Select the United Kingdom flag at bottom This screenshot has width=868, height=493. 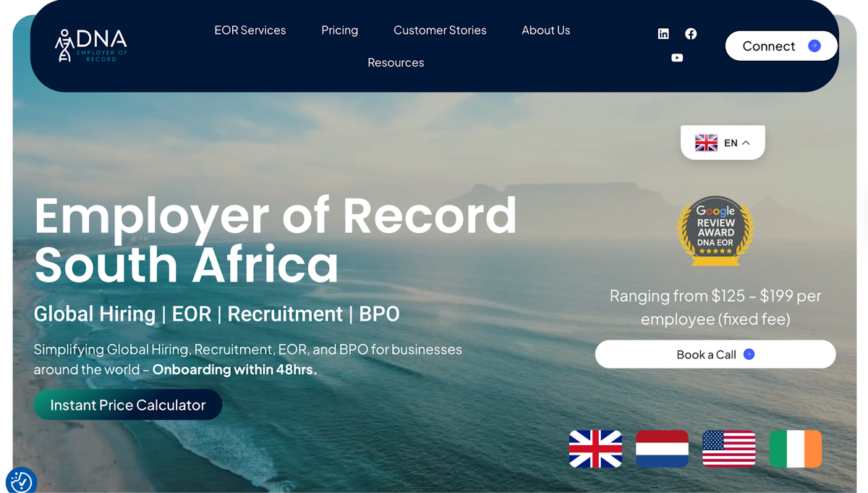tap(595, 449)
